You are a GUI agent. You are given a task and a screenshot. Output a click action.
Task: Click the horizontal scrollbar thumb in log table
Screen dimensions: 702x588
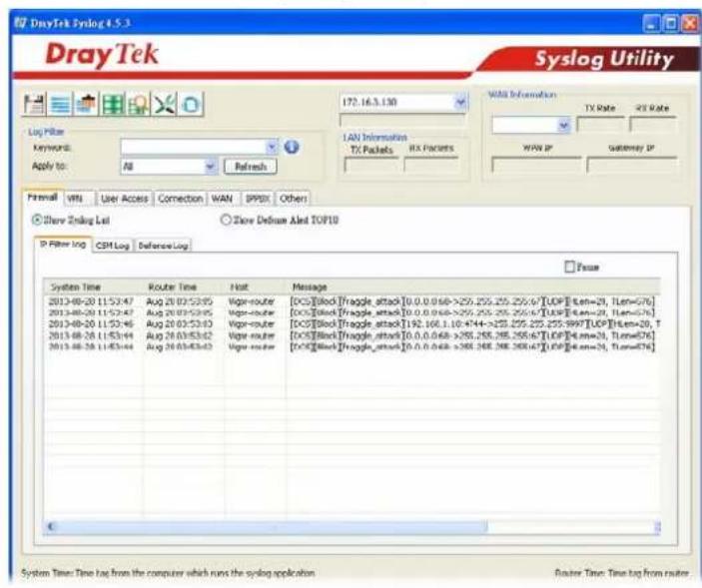click(x=272, y=527)
